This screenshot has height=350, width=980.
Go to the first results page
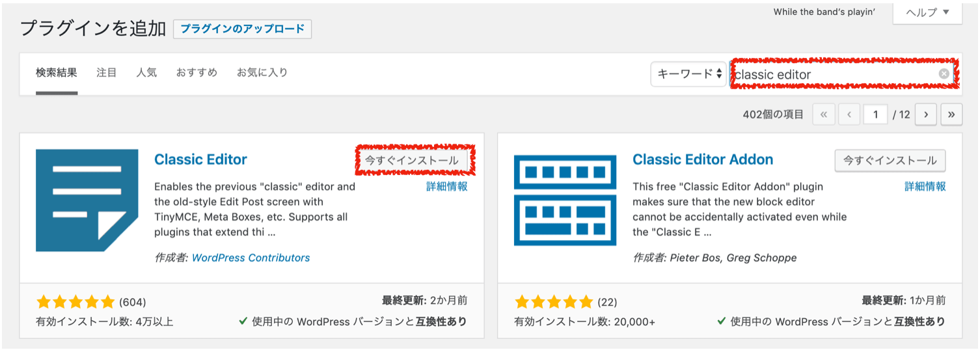click(823, 114)
